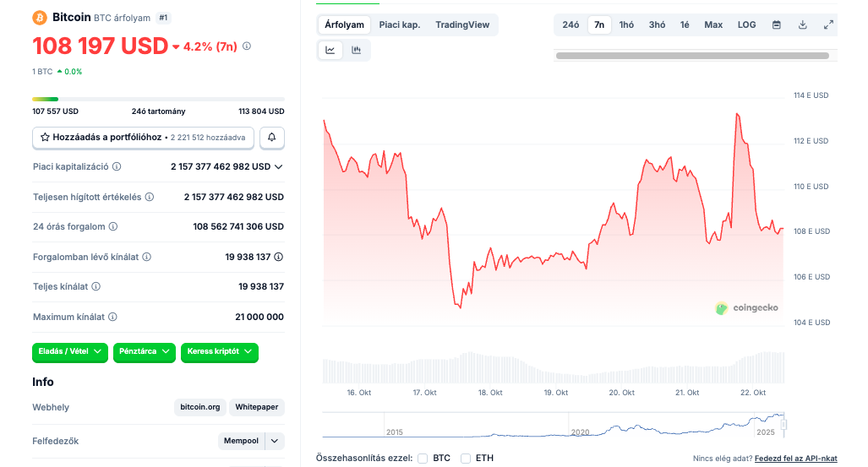Expand the Mempool explorer dropdown arrow
The width and height of the screenshot is (868, 467).
pos(275,441)
